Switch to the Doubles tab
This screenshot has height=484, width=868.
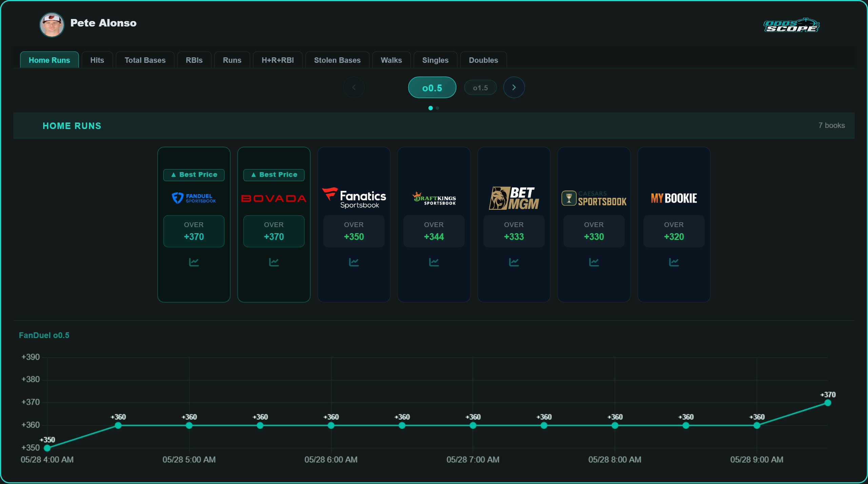[484, 60]
